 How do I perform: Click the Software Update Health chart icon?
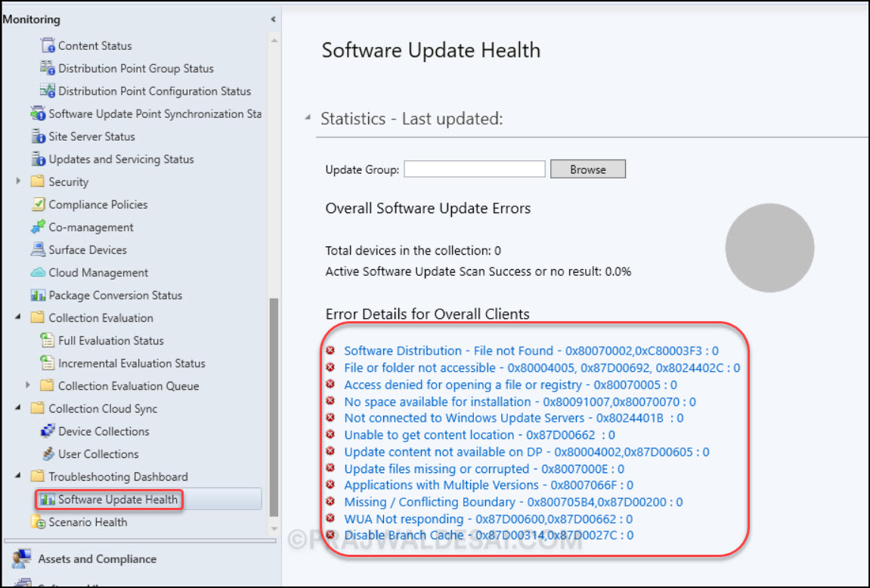(48, 500)
